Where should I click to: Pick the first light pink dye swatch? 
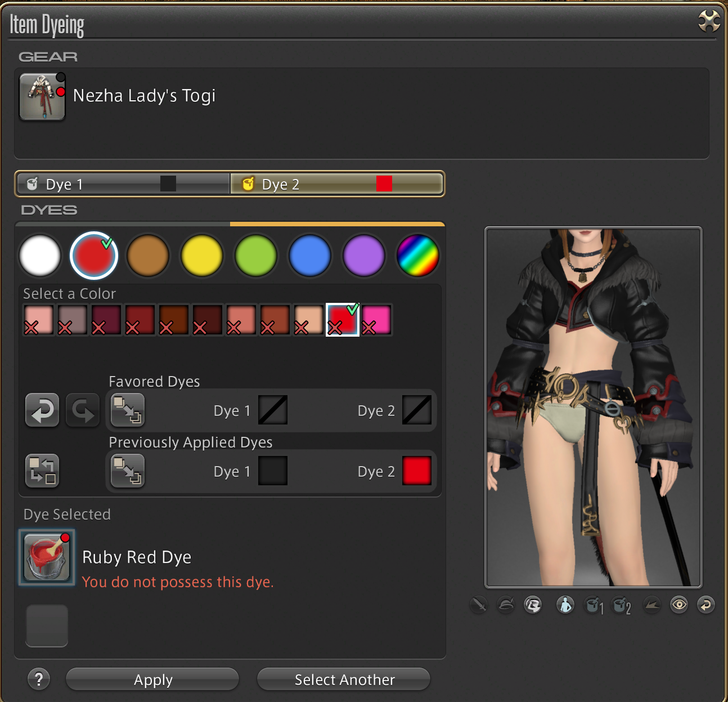point(39,320)
